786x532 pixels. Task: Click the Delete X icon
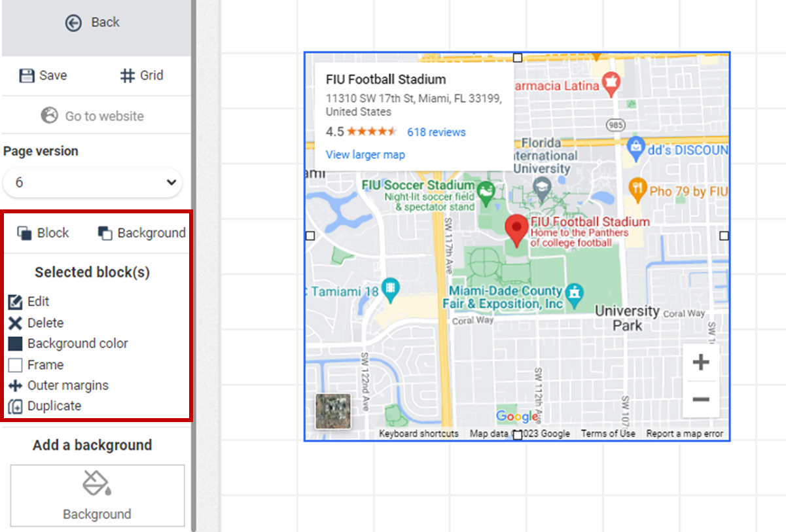(15, 323)
